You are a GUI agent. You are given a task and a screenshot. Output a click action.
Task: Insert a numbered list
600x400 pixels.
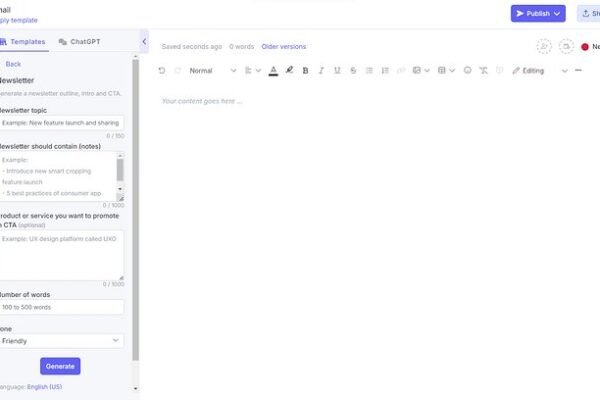(x=385, y=70)
